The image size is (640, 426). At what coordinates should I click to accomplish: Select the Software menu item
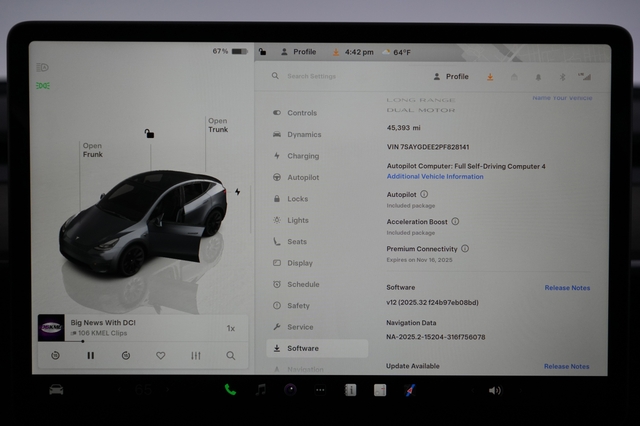[x=317, y=348]
